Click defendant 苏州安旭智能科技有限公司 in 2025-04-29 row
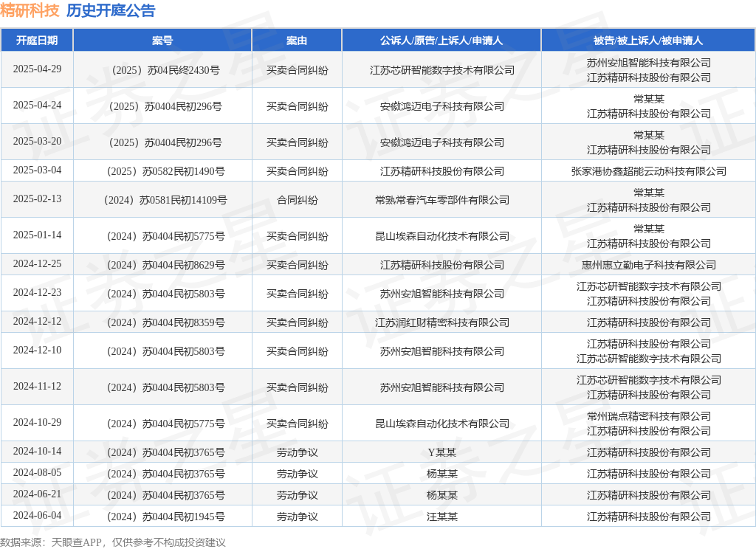Screen dimensions: 756x549 click(x=648, y=63)
